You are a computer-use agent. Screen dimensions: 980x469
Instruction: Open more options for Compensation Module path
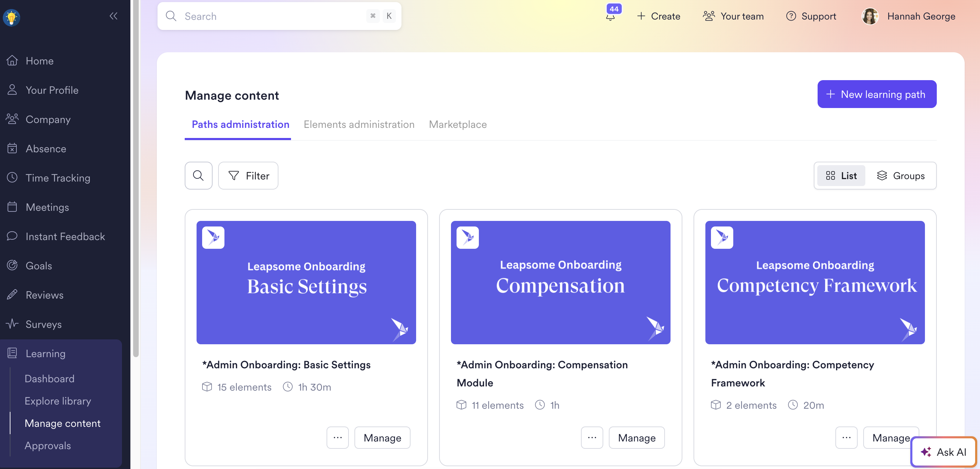tap(591, 437)
